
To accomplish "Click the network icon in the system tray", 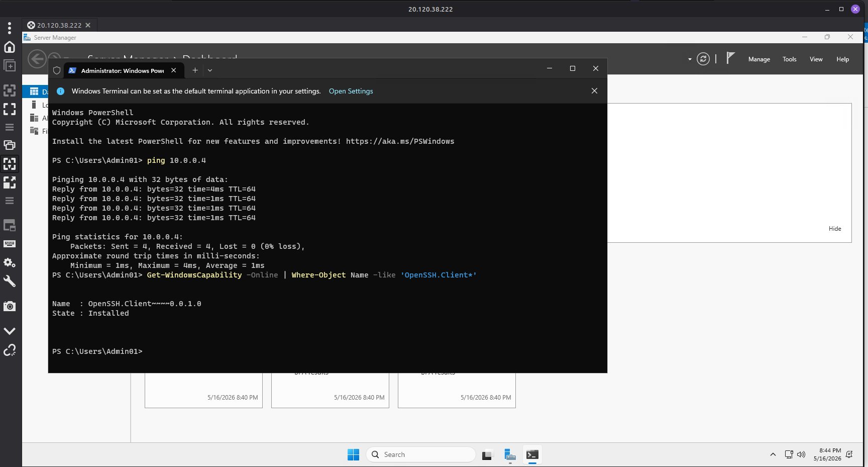I will coord(789,455).
